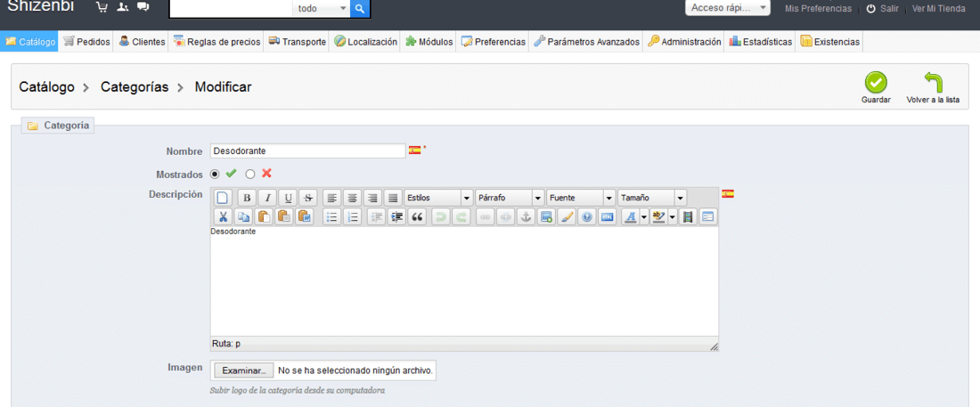Set Mostrados to yes (green check radio)
Viewport: 980px width, 407px height.
tap(215, 174)
